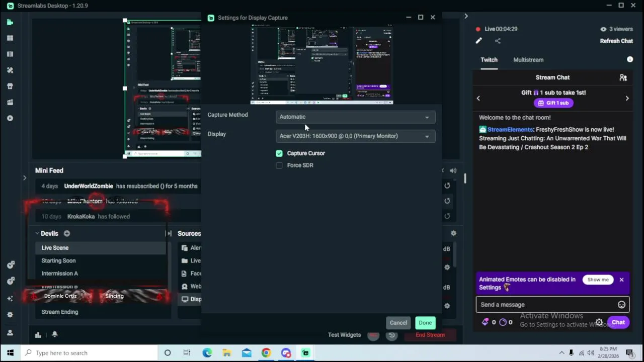
Task: Click the channel points icon below message box
Action: point(503,322)
